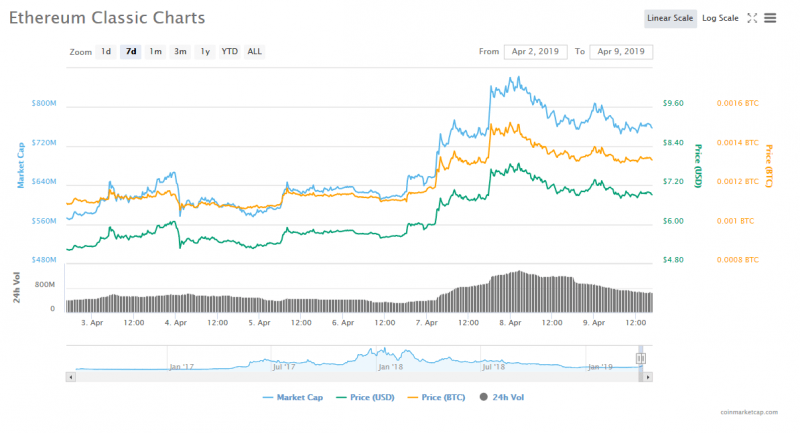The width and height of the screenshot is (800, 433).
Task: Click the From date field
Action: 536,51
